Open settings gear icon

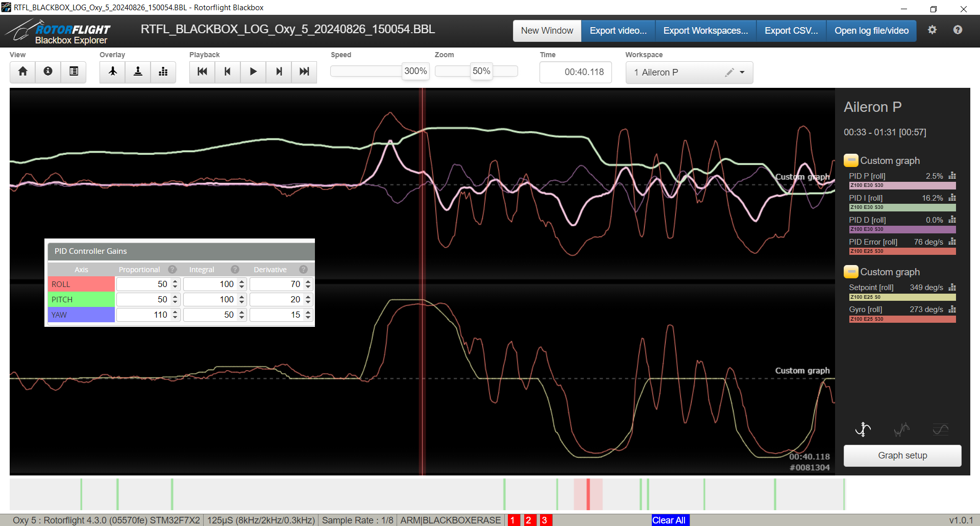(932, 30)
